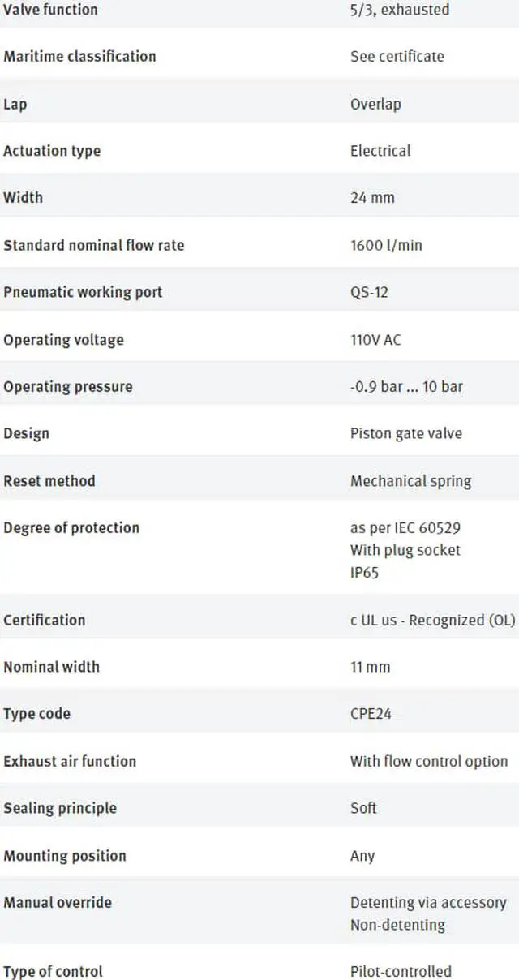Click the 'Pilot-controlled' type of control value
This screenshot has height=980, width=519.
[x=401, y=971]
